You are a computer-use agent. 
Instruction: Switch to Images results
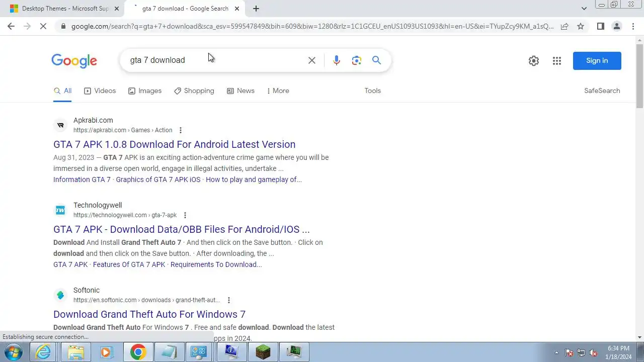pos(145,91)
